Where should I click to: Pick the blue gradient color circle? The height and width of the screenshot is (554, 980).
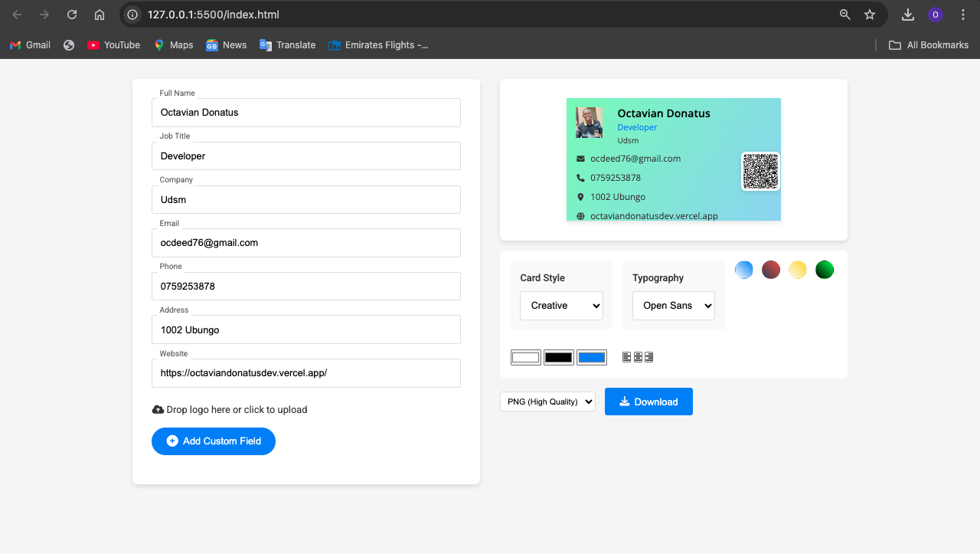(744, 270)
